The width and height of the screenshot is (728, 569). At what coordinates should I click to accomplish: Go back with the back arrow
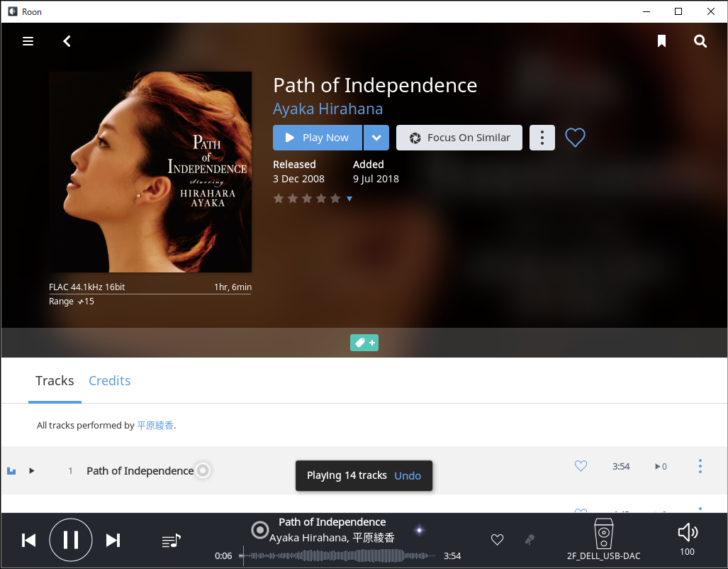[x=67, y=41]
